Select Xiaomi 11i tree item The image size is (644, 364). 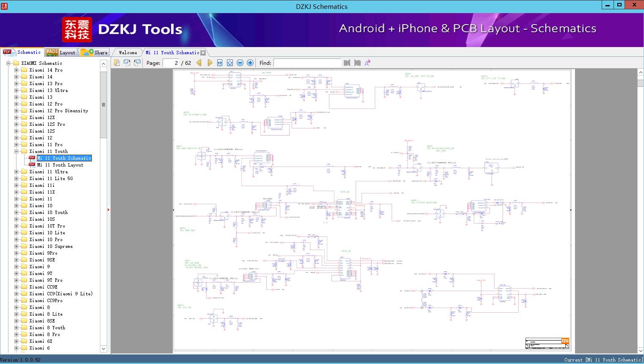click(x=42, y=185)
